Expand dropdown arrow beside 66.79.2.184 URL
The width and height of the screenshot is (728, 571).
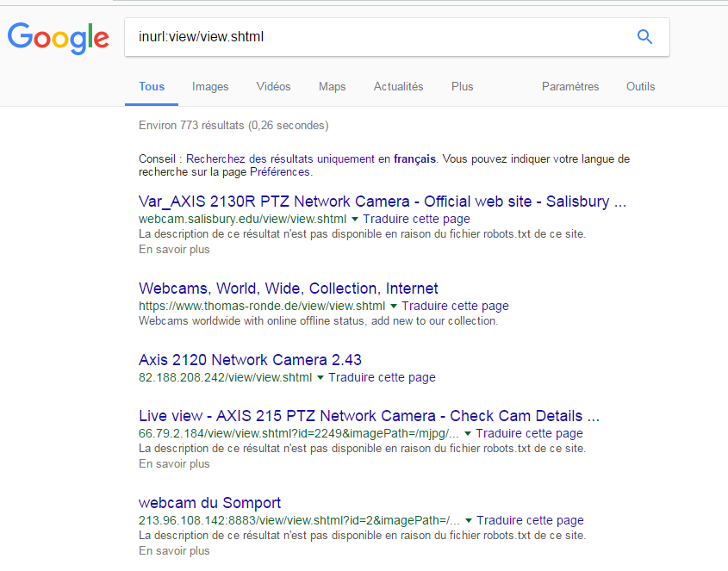[x=468, y=433]
